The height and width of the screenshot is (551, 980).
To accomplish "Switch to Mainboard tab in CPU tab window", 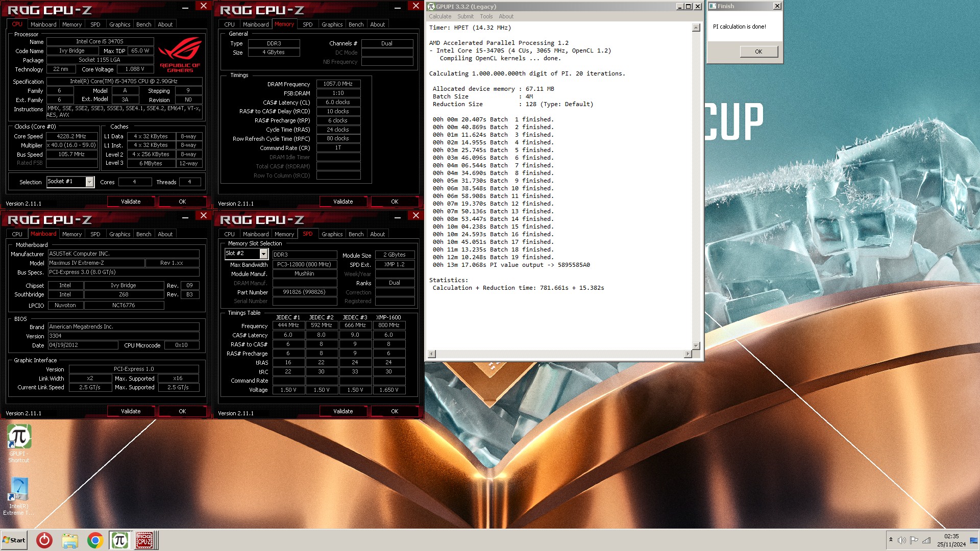I will click(x=43, y=24).
